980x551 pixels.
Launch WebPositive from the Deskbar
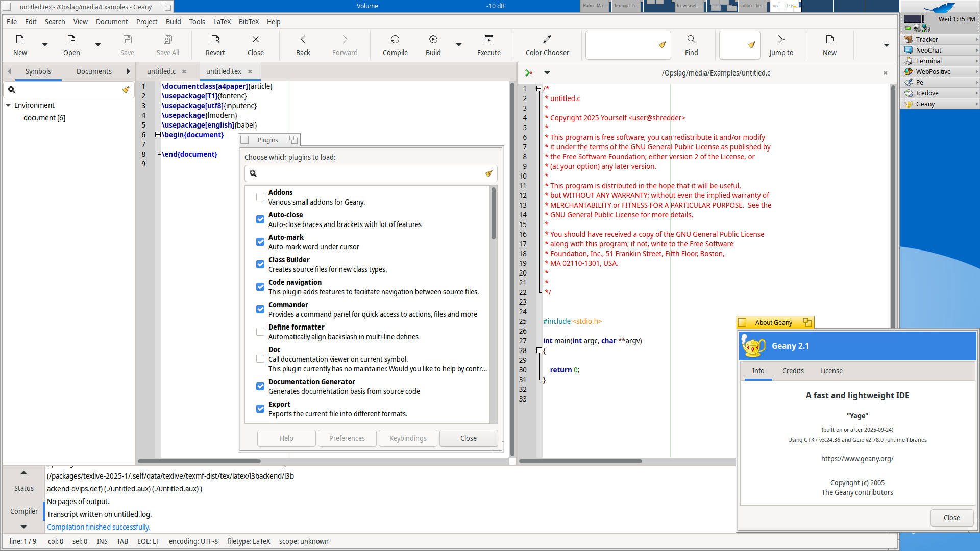[933, 71]
